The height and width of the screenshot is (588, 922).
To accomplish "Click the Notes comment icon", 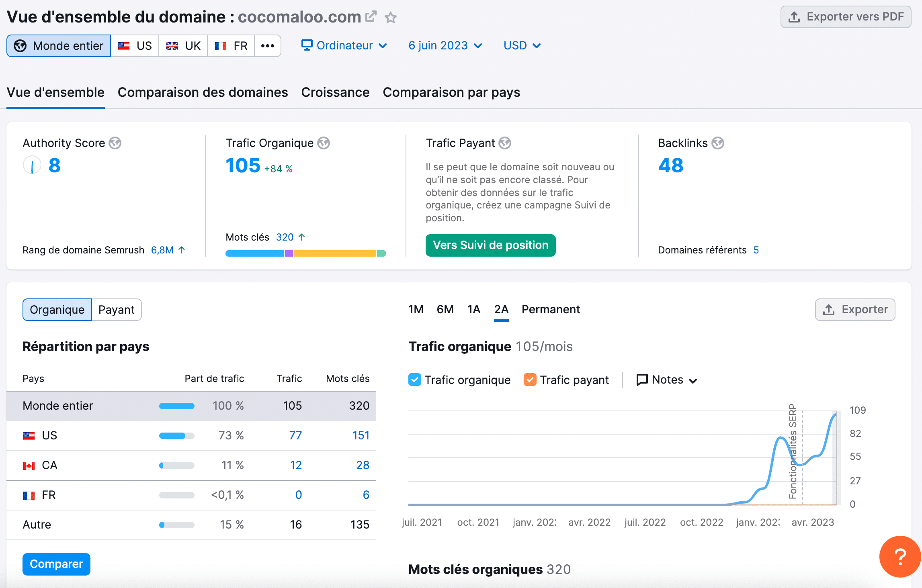I will [642, 380].
